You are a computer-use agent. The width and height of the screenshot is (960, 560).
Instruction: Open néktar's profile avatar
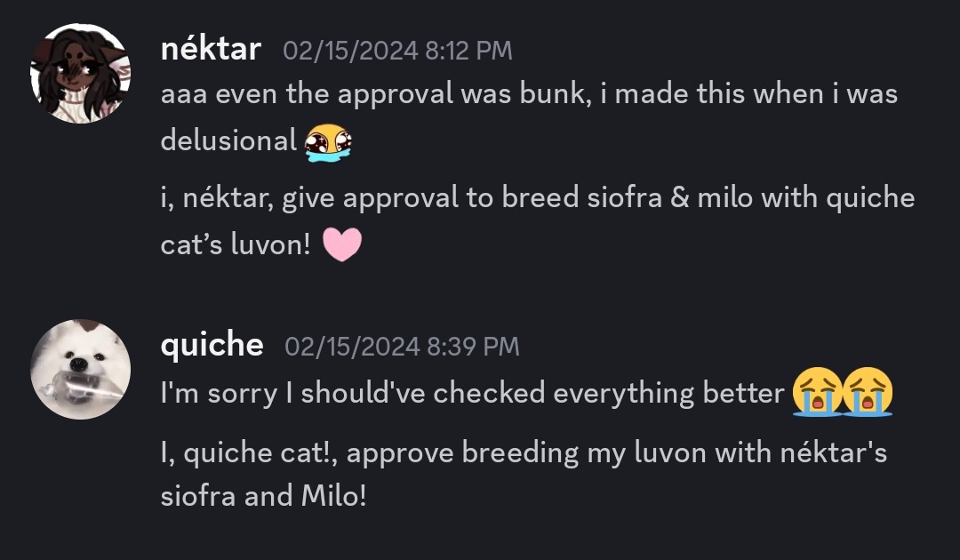(x=80, y=74)
